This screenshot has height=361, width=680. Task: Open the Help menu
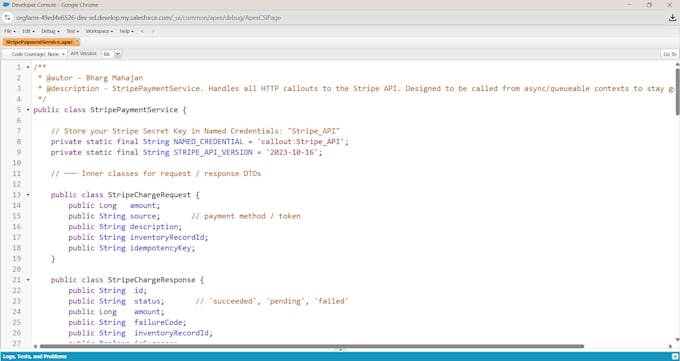127,31
